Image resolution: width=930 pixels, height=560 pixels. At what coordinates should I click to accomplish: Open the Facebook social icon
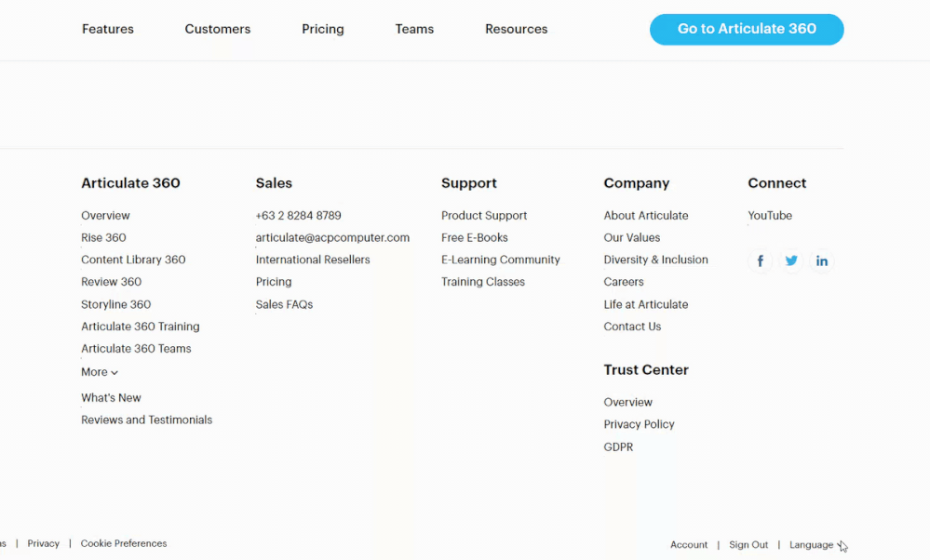(x=761, y=261)
